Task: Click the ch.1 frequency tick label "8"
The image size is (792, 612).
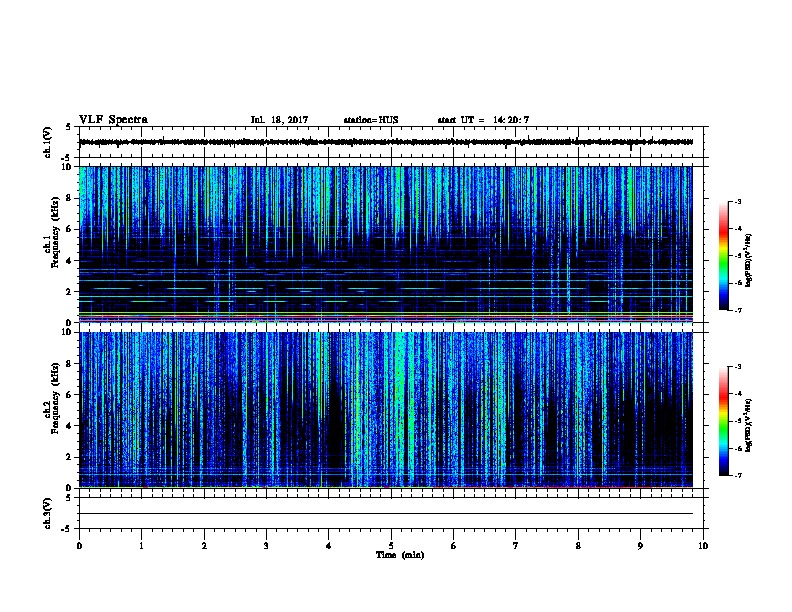Action: (69, 198)
